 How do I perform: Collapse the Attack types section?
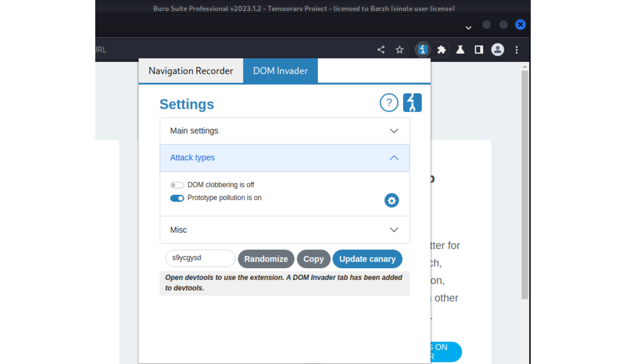[285, 158]
